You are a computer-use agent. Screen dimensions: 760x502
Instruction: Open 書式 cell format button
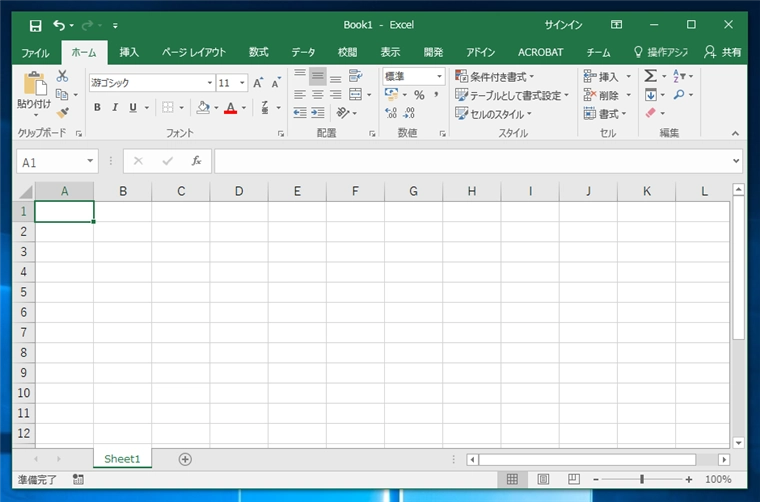[x=605, y=114]
